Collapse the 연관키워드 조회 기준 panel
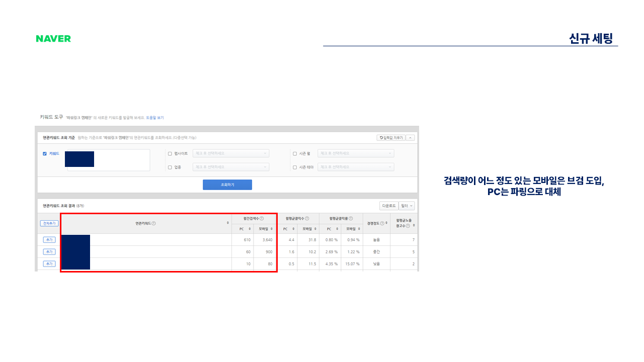Screen dimensions: 644x362 (x=411, y=138)
